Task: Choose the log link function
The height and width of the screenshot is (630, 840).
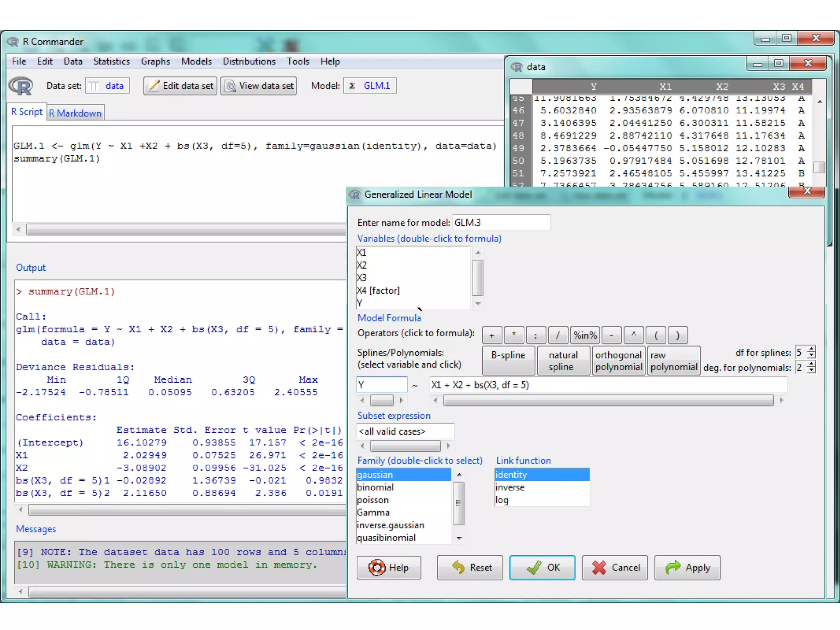Action: point(502,500)
